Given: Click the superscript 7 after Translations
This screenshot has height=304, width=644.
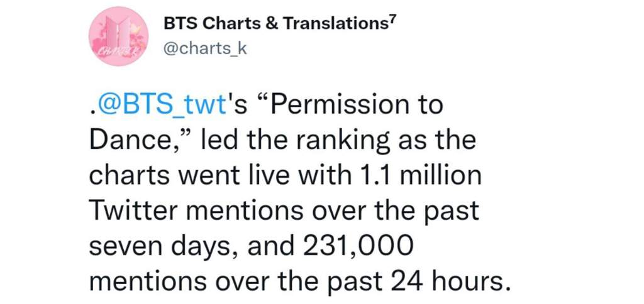Looking at the screenshot, I should (392, 21).
